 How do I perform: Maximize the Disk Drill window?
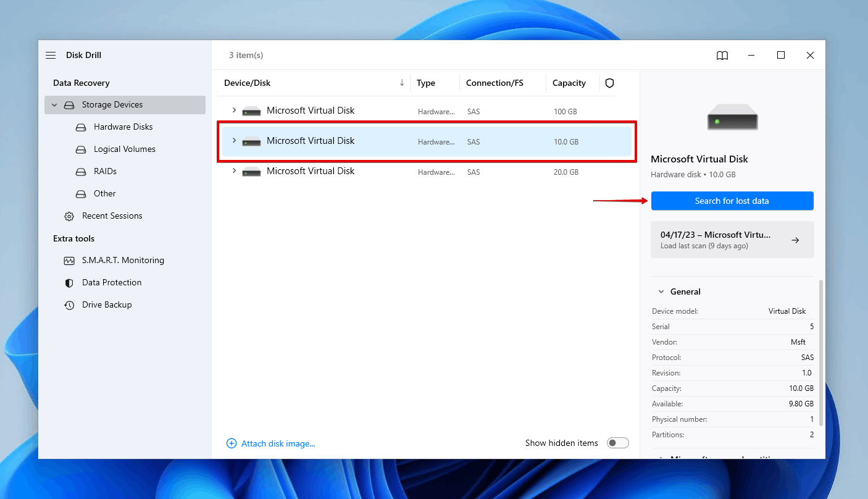coord(781,56)
